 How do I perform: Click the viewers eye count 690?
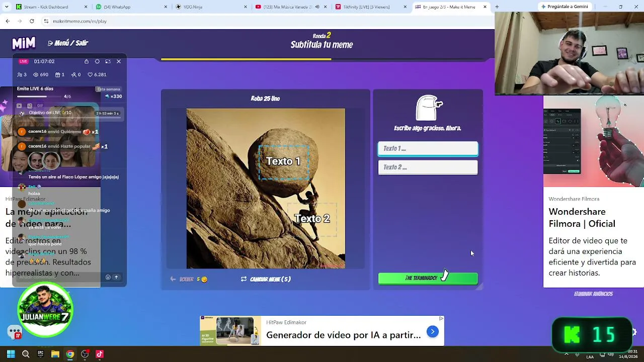41,74
